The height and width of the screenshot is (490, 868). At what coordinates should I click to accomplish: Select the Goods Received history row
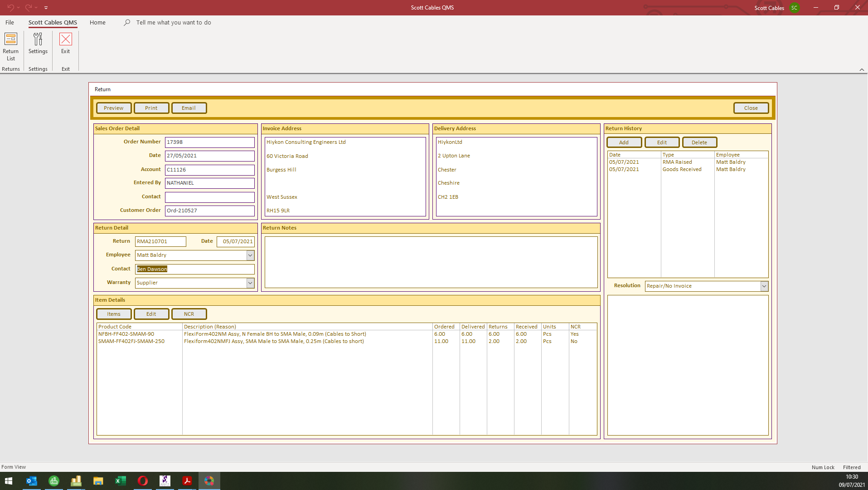pyautogui.click(x=688, y=170)
